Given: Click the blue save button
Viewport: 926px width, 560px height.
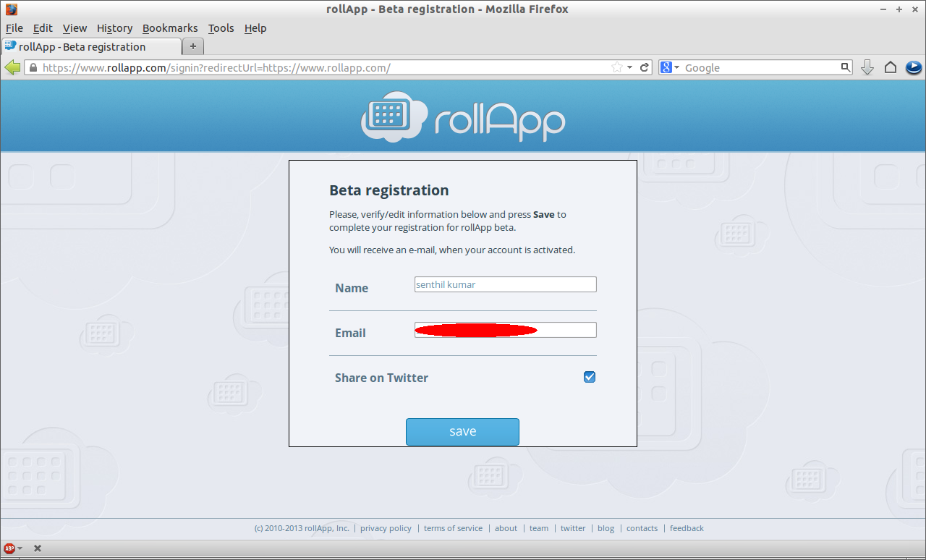Looking at the screenshot, I should pos(462,431).
